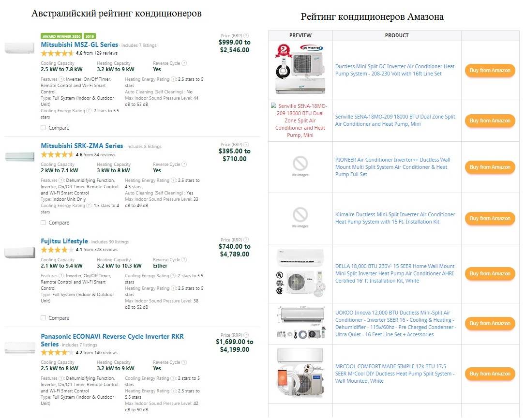
Task: Click Features help icon under Fujitsu Lifestyle
Action: [61, 276]
